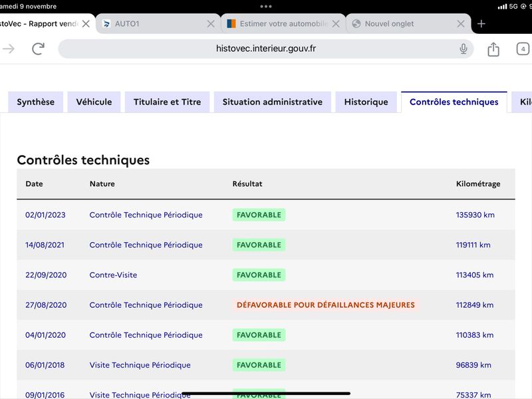Click the 119111 km mileage value

[x=473, y=245]
